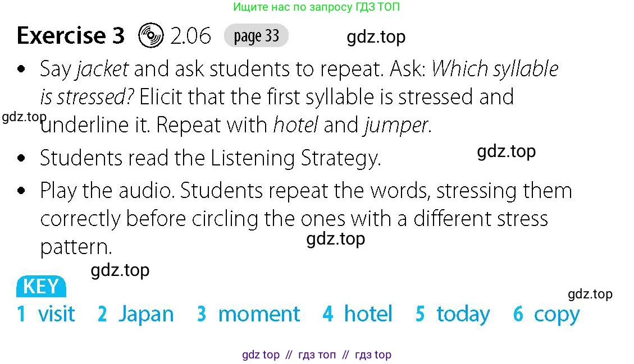This screenshot has width=634, height=364.
Task: Click the gdz.top watermark next to page 33
Action: 376,37
